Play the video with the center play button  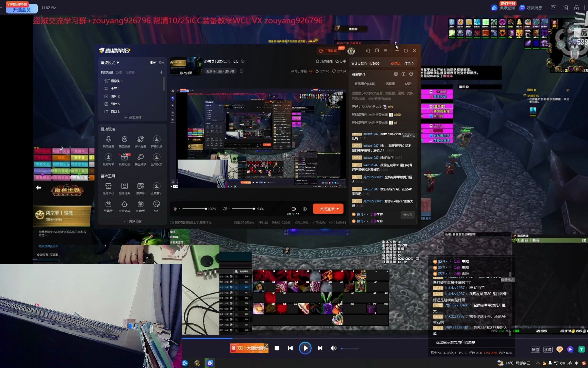coord(305,348)
